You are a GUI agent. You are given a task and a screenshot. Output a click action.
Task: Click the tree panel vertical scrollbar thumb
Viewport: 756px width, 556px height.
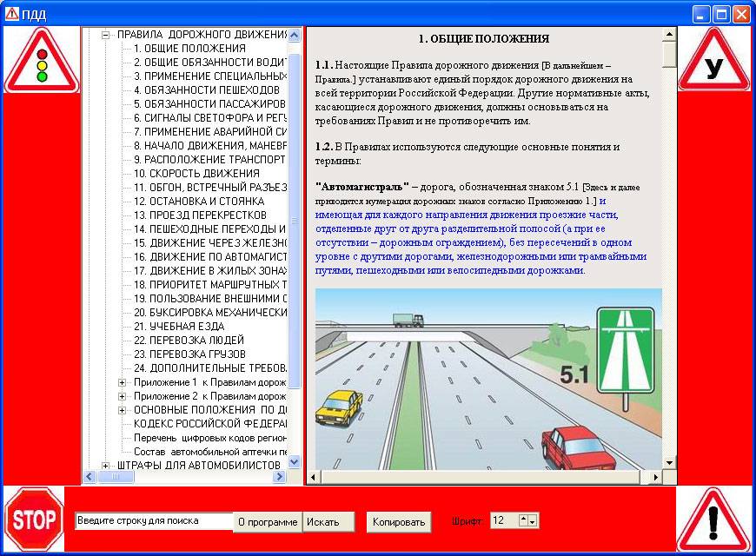point(294,221)
